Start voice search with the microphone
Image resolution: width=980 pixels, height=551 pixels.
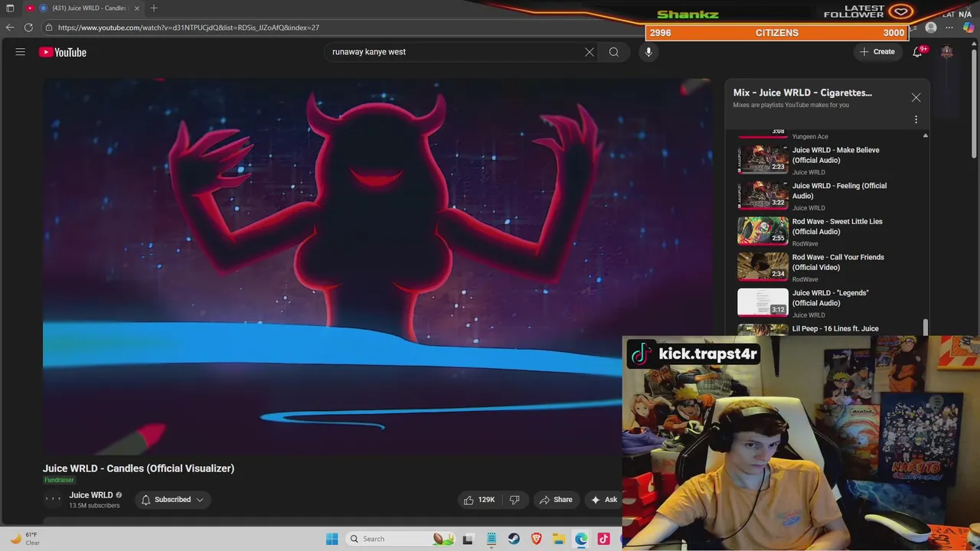[648, 52]
